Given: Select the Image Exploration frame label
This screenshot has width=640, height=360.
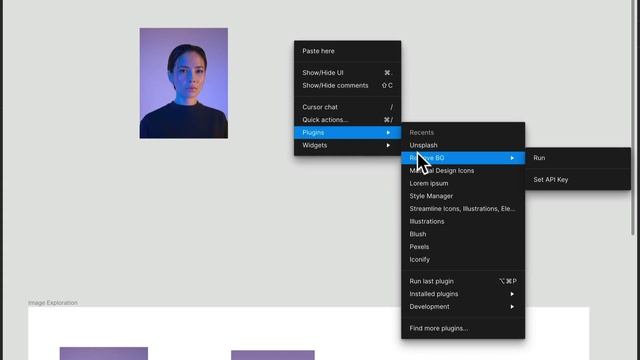Looking at the screenshot, I should [53, 303].
